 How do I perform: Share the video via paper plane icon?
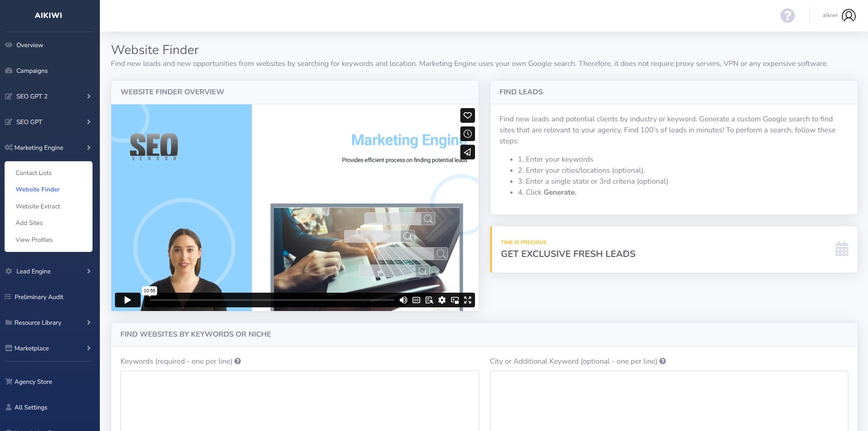[x=468, y=152]
